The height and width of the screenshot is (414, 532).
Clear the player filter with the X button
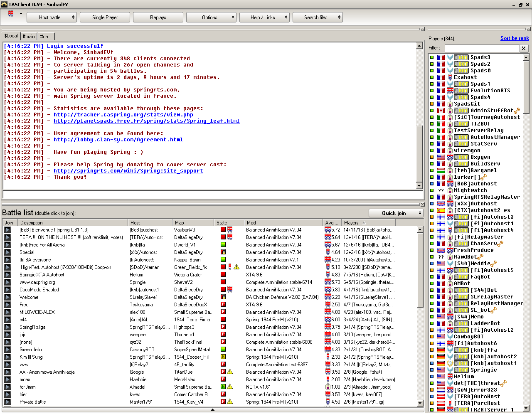pos(524,48)
